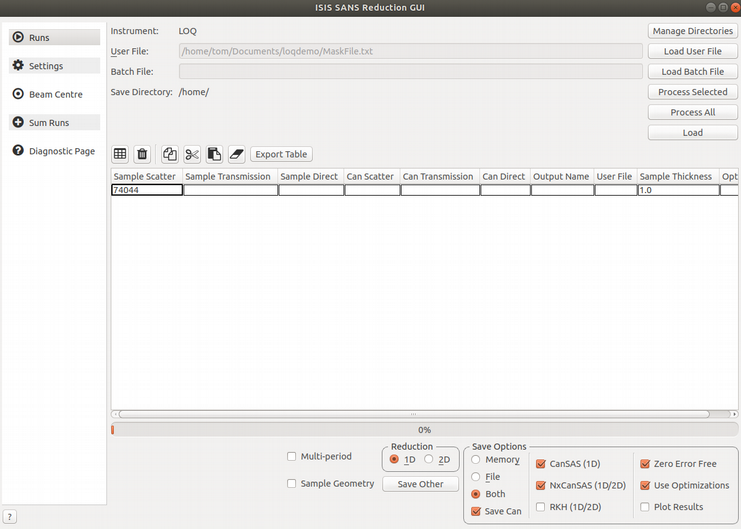Disable the Zero Error Free checkbox
Image resolution: width=741 pixels, height=529 pixels.
pyautogui.click(x=645, y=464)
